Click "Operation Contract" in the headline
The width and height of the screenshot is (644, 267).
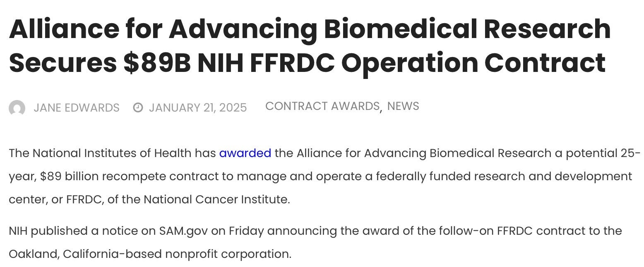[x=473, y=63]
